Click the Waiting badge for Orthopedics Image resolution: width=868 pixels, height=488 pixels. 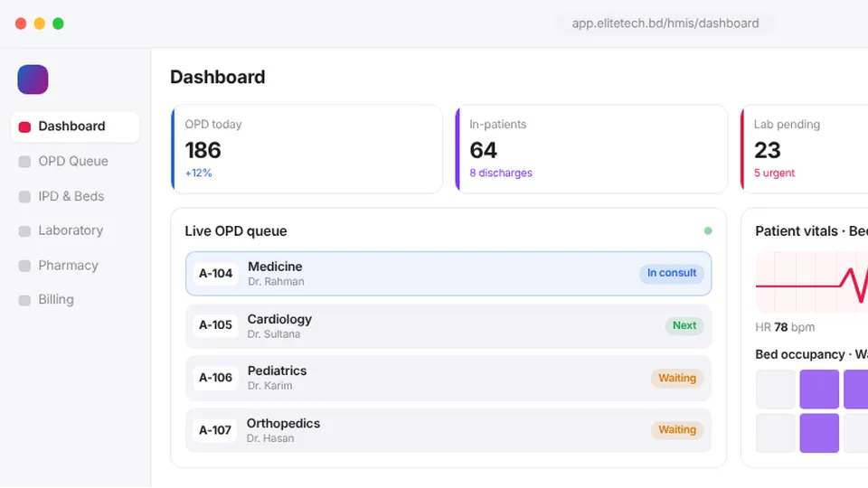click(x=677, y=429)
